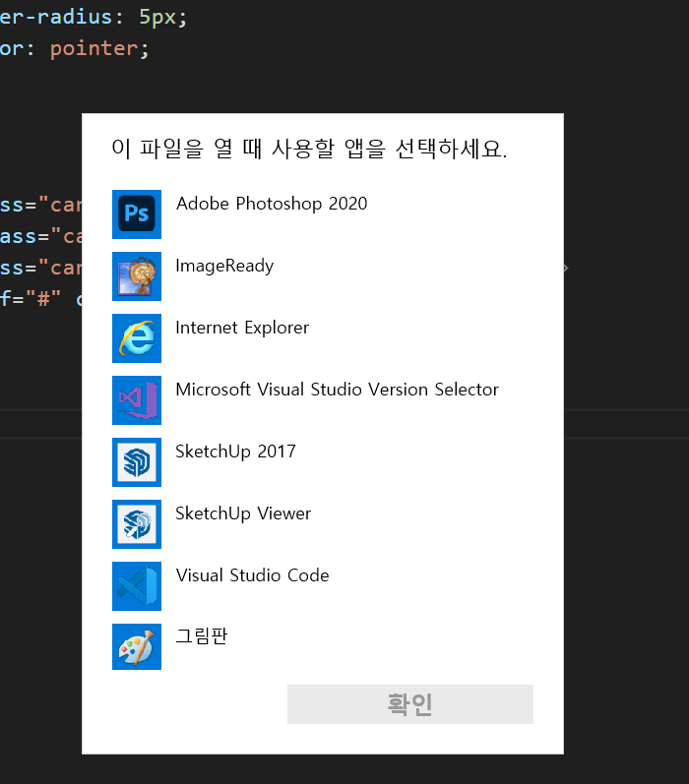Click the 'SketchUp 2017' label
This screenshot has width=689, height=784.
(235, 452)
